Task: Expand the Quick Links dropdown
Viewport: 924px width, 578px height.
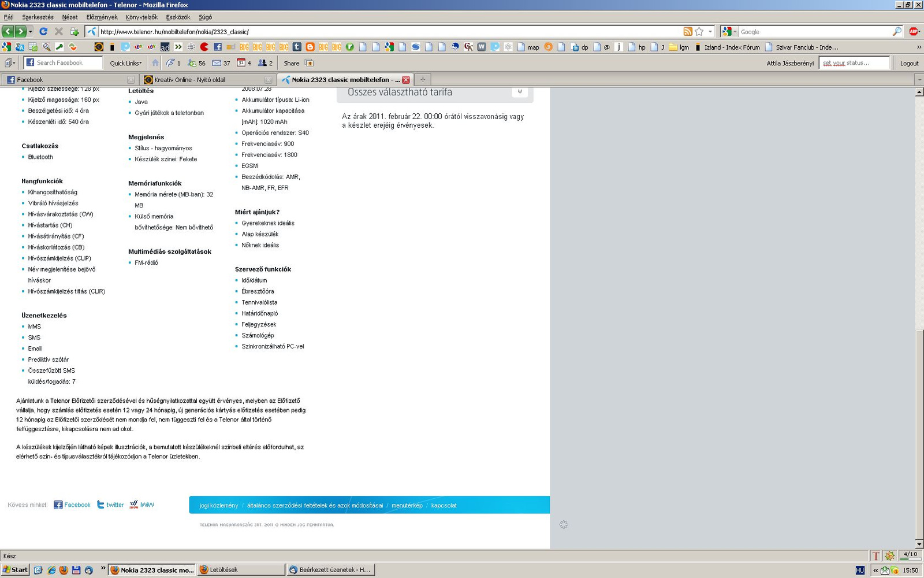Action: tap(125, 63)
